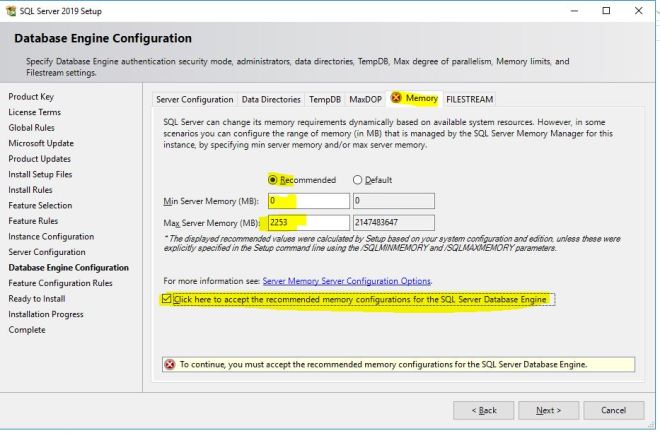Maximize the SQL Server 2019 Setup window
This screenshot has width=660, height=433.
click(x=606, y=10)
